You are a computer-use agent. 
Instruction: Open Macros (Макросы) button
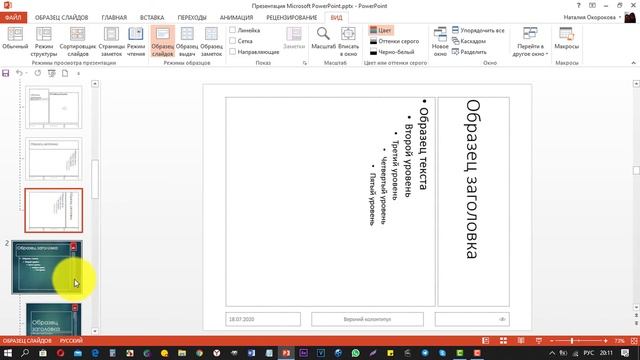coord(567,39)
